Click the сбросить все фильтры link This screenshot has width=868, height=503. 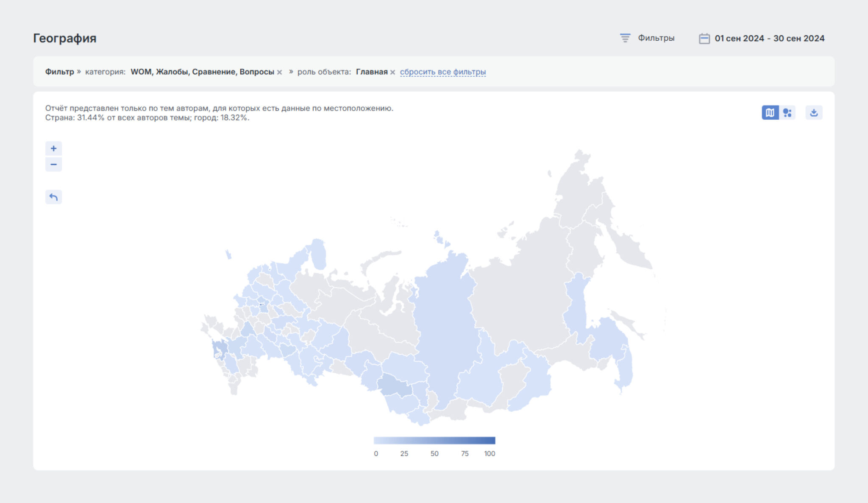(443, 72)
